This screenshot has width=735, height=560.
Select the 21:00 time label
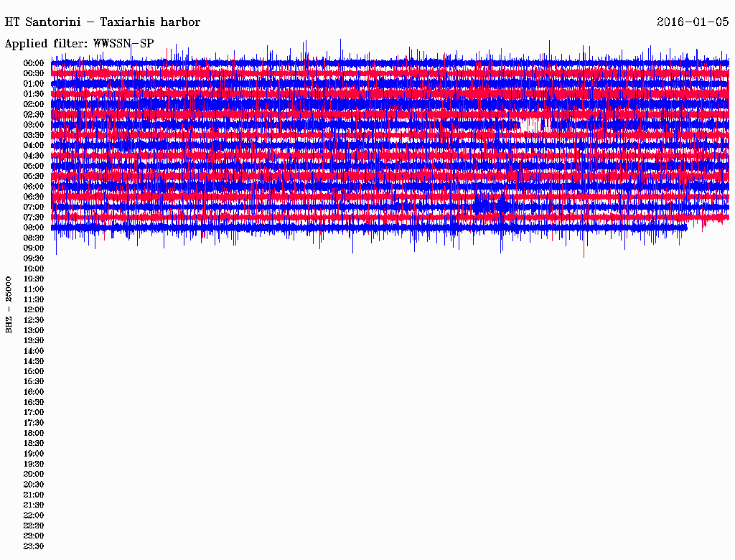pyautogui.click(x=34, y=495)
